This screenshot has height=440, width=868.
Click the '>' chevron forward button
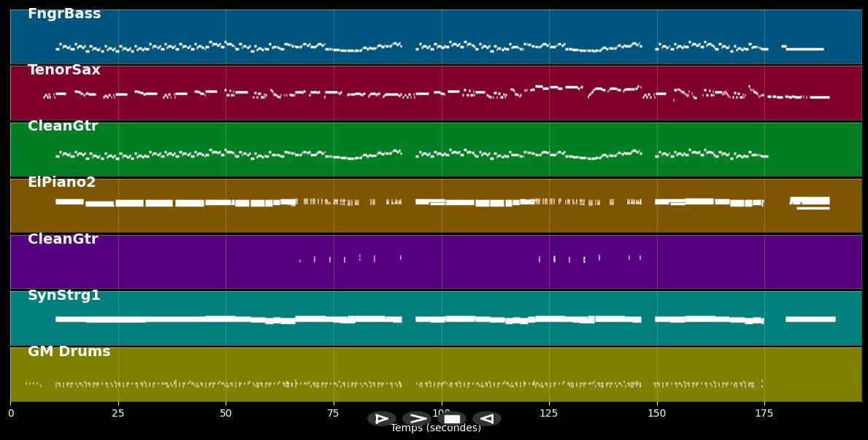click(x=416, y=419)
